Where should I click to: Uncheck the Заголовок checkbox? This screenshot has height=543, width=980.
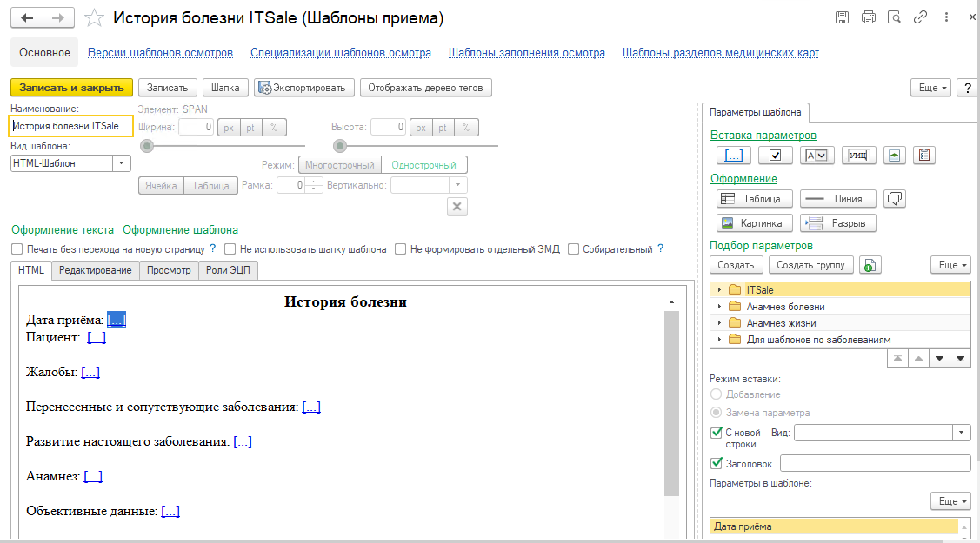tap(717, 464)
